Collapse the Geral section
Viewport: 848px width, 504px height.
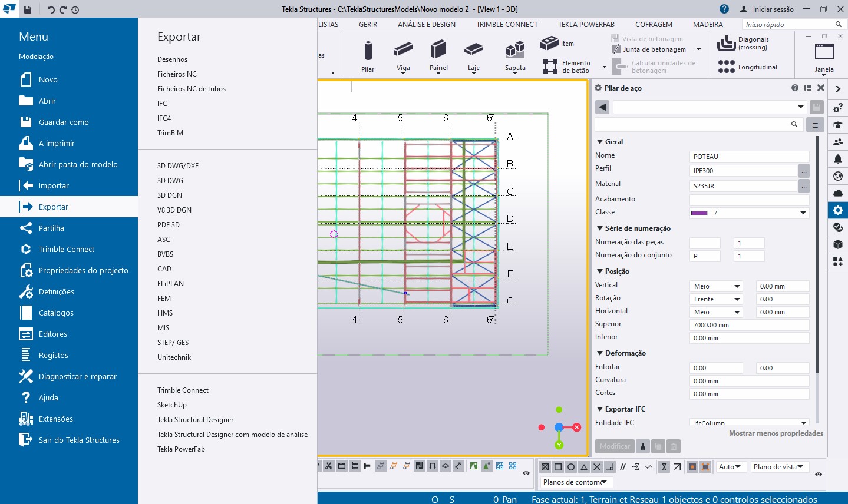(x=600, y=142)
